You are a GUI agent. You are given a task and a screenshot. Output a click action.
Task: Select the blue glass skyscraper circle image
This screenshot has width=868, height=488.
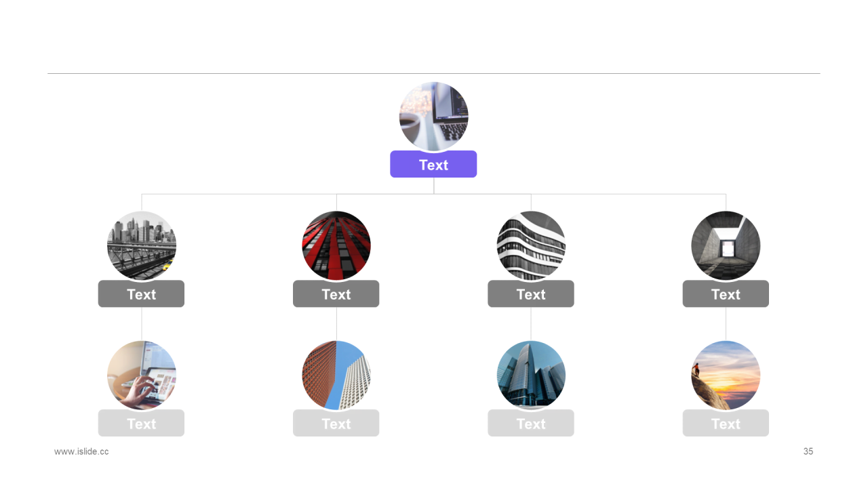click(x=531, y=375)
